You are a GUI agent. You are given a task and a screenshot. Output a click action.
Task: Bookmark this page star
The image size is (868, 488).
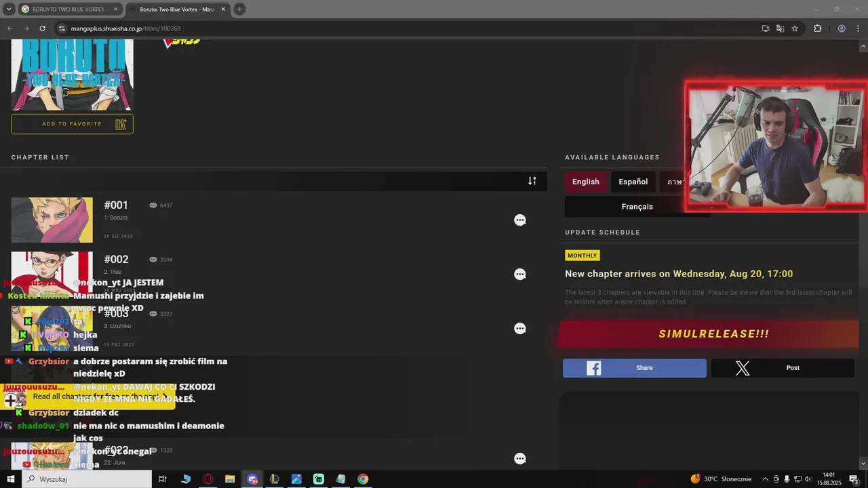point(795,28)
